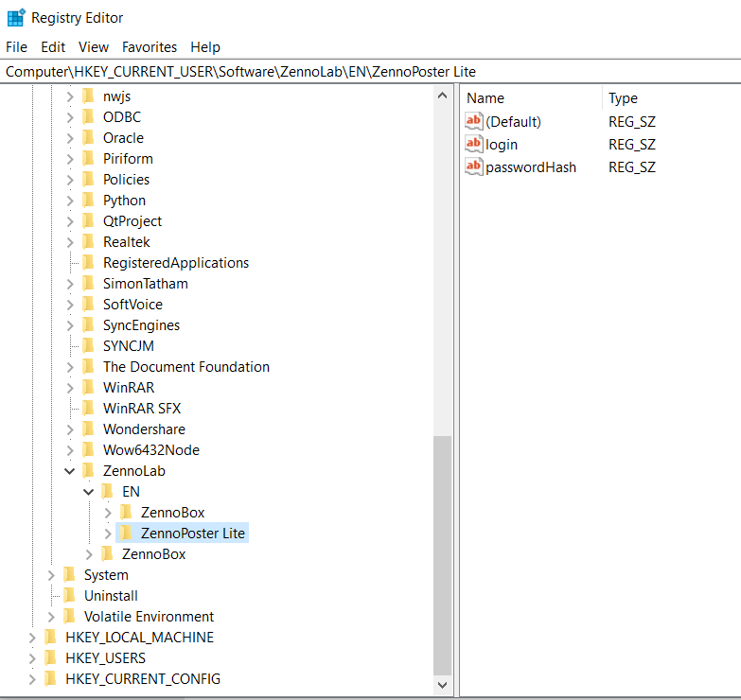Click the string value icon beside (Default)
This screenshot has height=700, width=741.
coord(473,121)
